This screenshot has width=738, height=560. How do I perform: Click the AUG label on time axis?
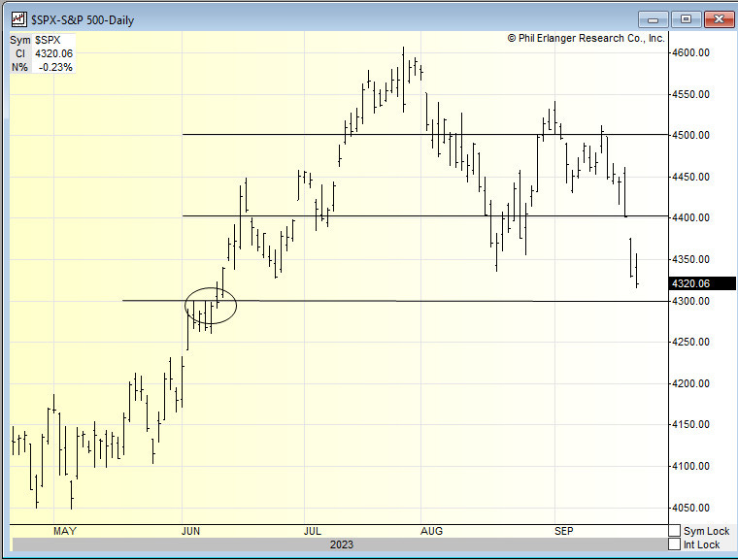point(431,531)
